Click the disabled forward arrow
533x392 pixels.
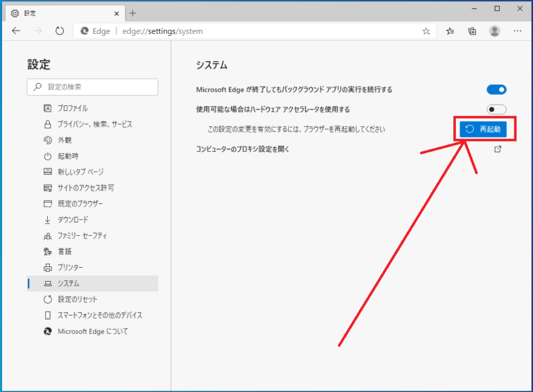tap(37, 31)
